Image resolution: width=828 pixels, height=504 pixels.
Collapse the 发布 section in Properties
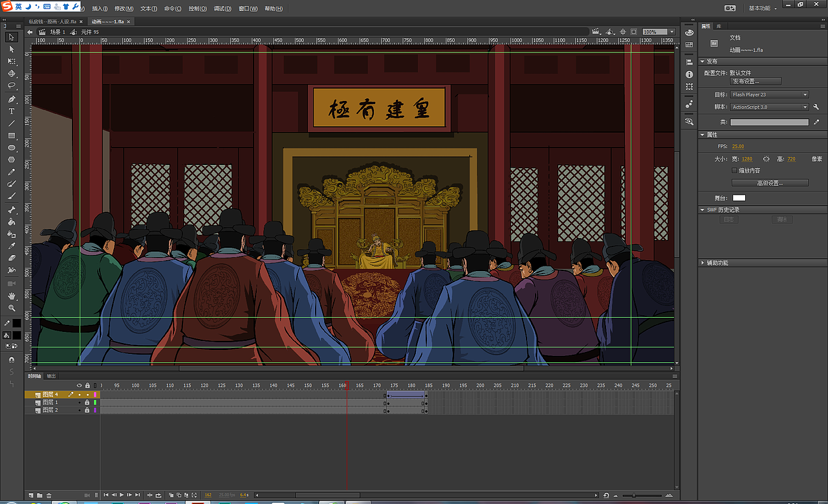pyautogui.click(x=702, y=61)
